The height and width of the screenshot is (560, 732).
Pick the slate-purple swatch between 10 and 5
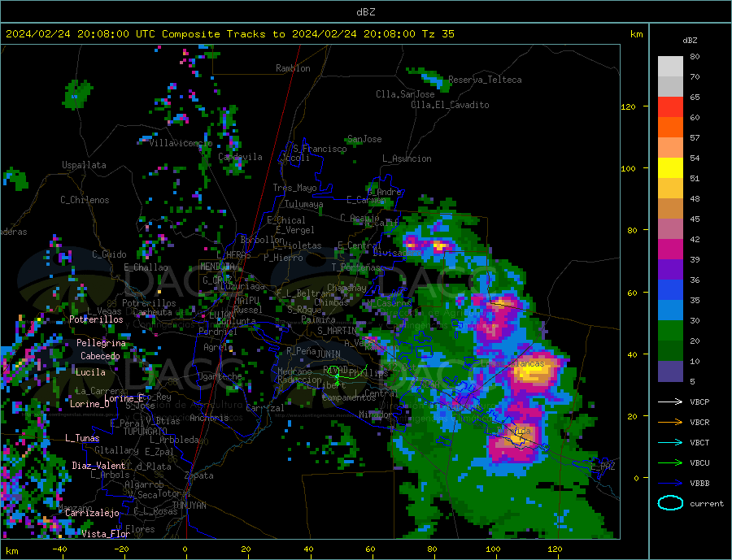point(670,371)
